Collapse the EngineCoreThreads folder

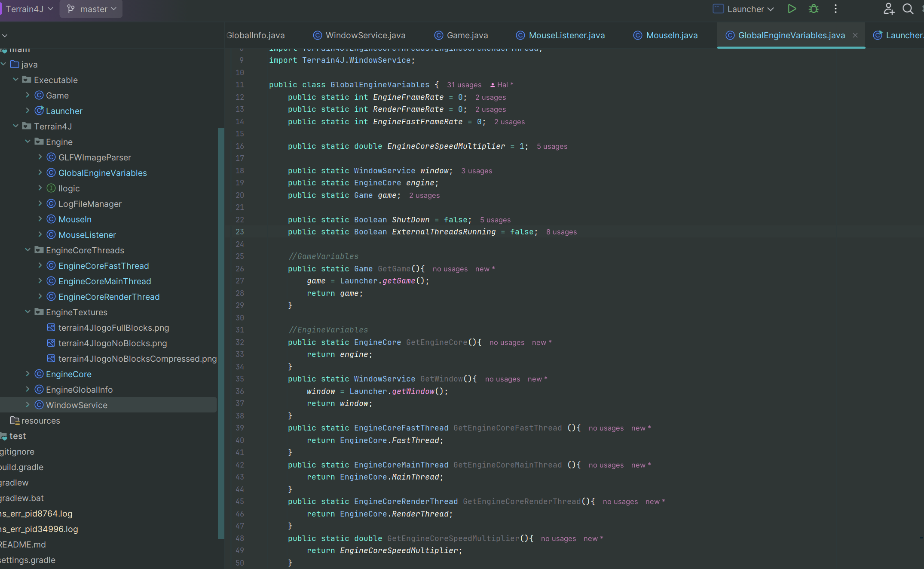coord(28,250)
